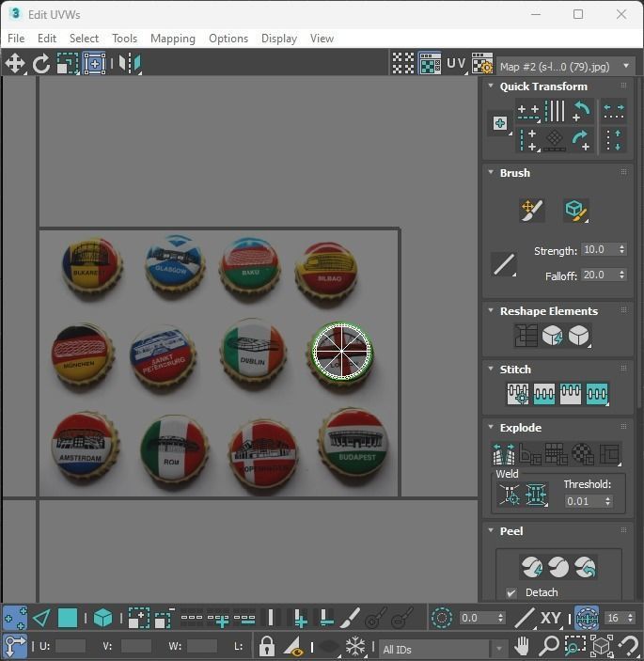644x661 pixels.
Task: Click Space Horizontally icon
Action: tap(614, 112)
